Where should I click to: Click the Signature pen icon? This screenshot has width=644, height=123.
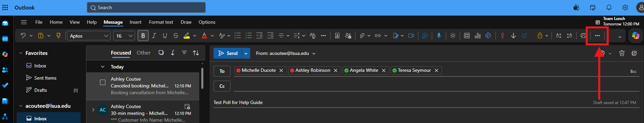(x=395, y=36)
